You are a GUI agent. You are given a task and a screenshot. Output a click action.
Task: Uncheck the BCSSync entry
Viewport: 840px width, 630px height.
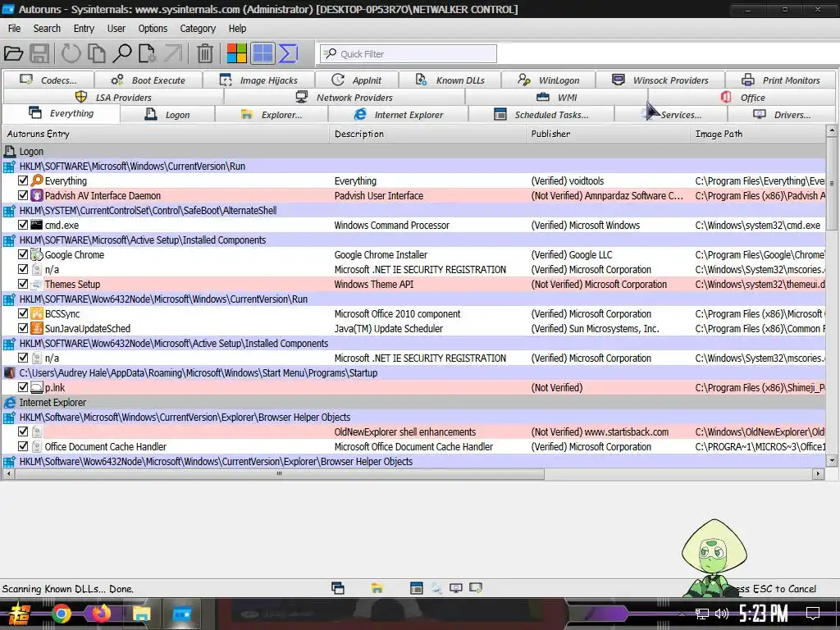coord(23,313)
